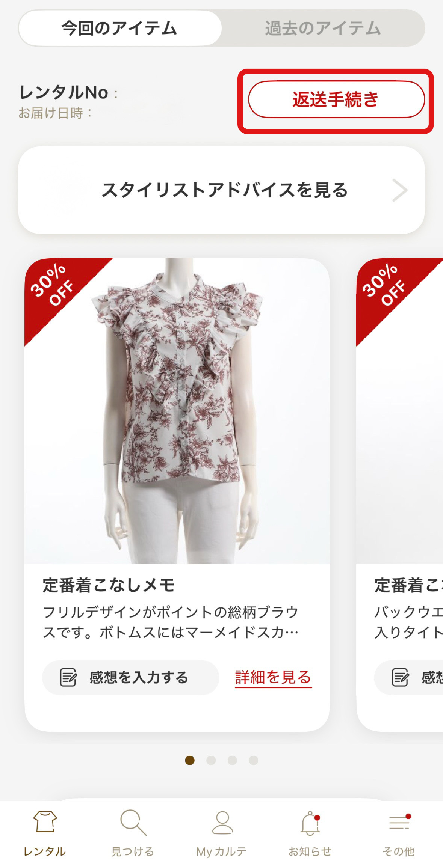
Task: Switch to 過去のアイテム tab
Action: point(323,28)
